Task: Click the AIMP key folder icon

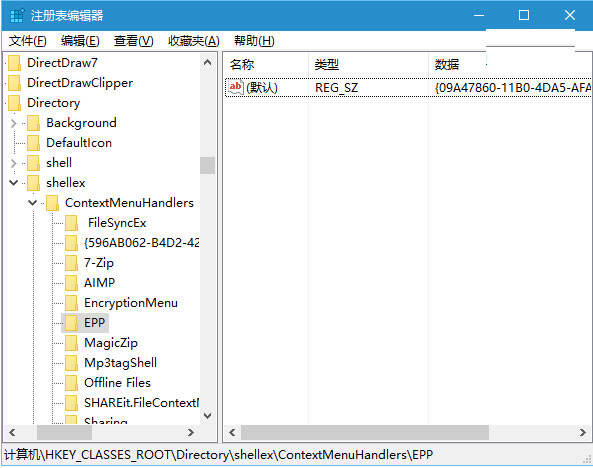Action: (71, 283)
